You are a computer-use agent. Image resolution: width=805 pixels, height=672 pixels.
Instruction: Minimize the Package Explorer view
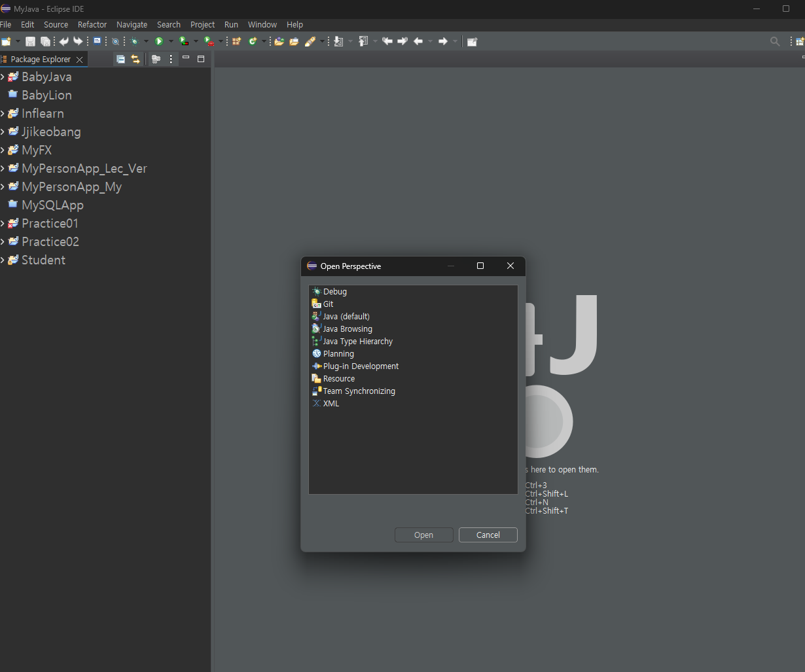(x=186, y=58)
